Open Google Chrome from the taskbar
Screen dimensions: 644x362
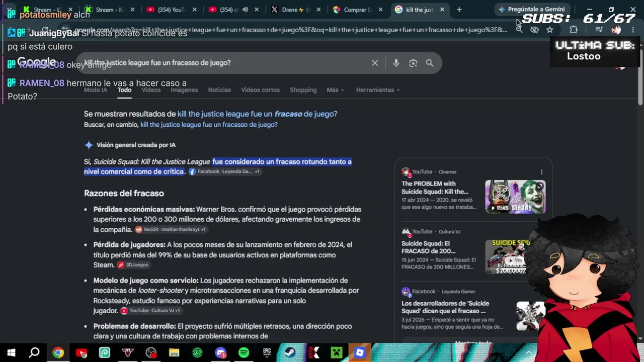pyautogui.click(x=58, y=353)
